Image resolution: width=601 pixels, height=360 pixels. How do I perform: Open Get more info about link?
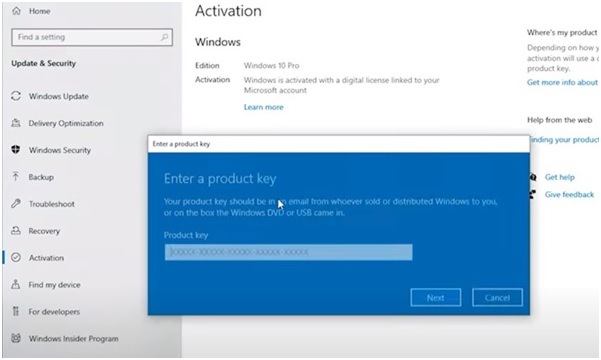[562, 82]
